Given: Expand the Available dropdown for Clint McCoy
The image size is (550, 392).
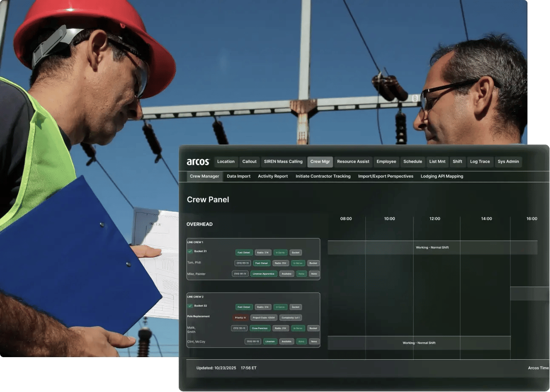Looking at the screenshot, I should click(287, 341).
